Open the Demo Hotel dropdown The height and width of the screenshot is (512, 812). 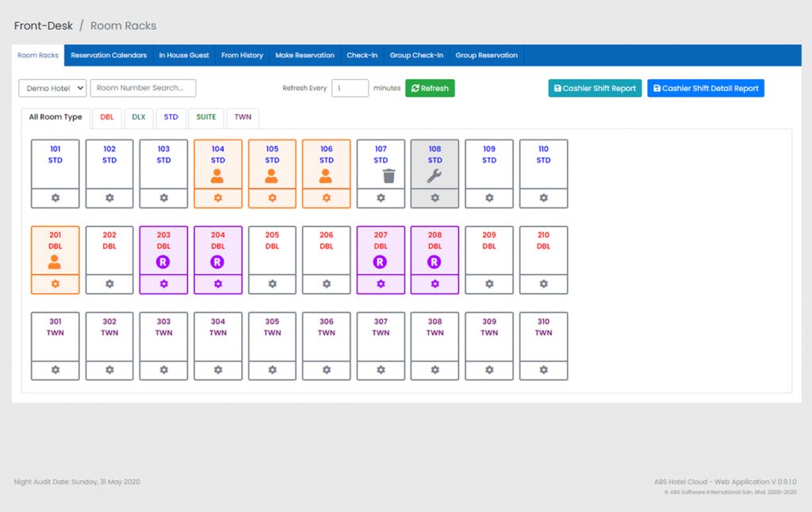pos(52,88)
